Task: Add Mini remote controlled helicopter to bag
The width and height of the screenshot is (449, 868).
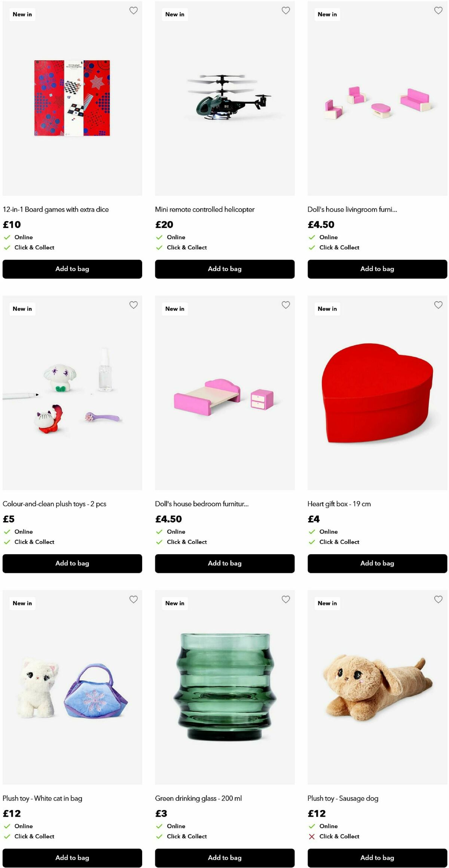Action: point(224,269)
